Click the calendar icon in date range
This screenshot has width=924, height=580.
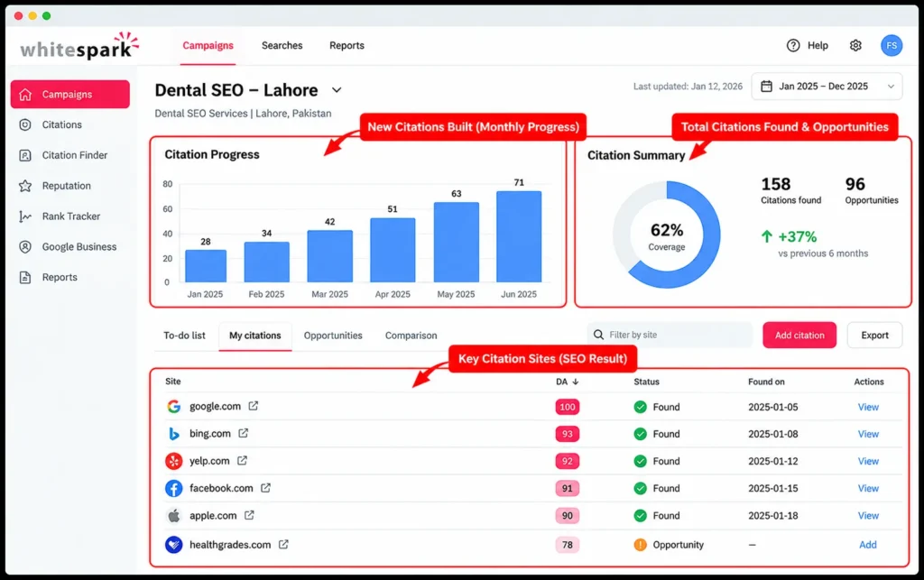click(x=766, y=87)
